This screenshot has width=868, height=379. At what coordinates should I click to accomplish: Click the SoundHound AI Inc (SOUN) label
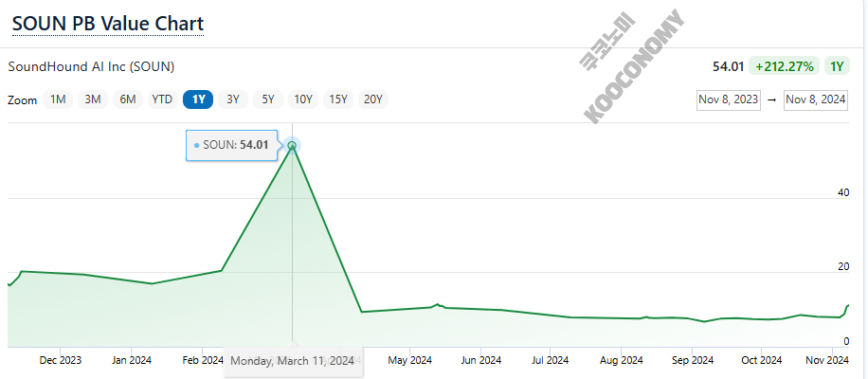91,67
